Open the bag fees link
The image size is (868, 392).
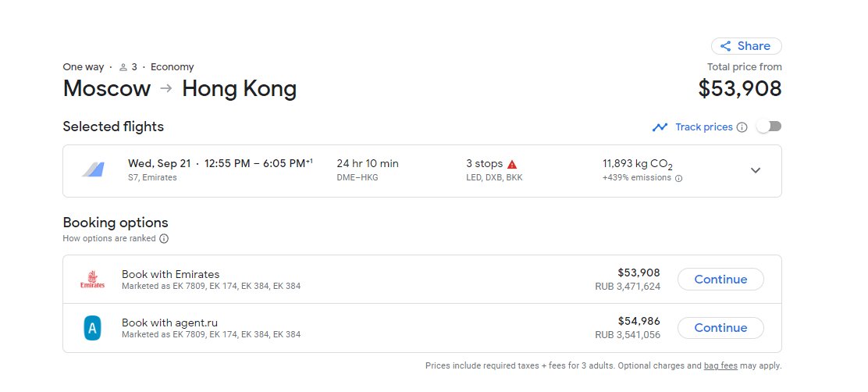[720, 366]
